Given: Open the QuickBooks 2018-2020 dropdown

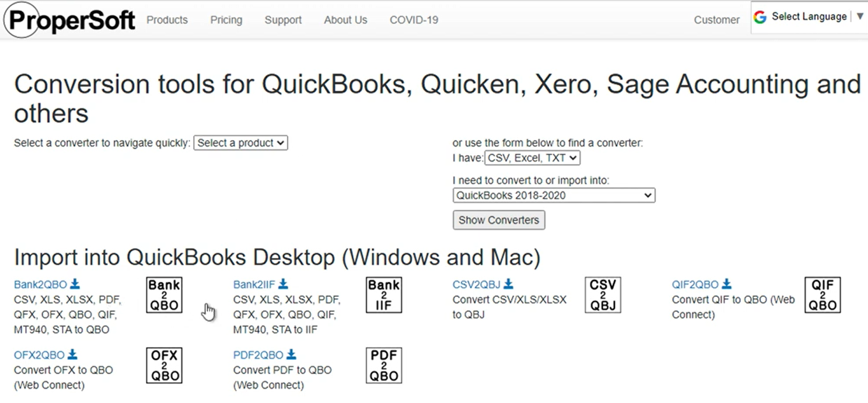Looking at the screenshot, I should tap(554, 195).
